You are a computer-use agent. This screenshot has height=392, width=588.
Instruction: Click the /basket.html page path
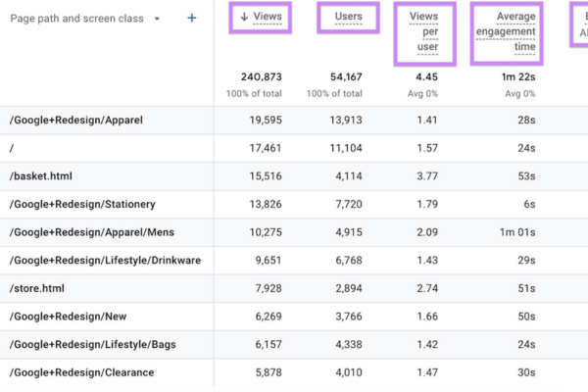point(41,176)
